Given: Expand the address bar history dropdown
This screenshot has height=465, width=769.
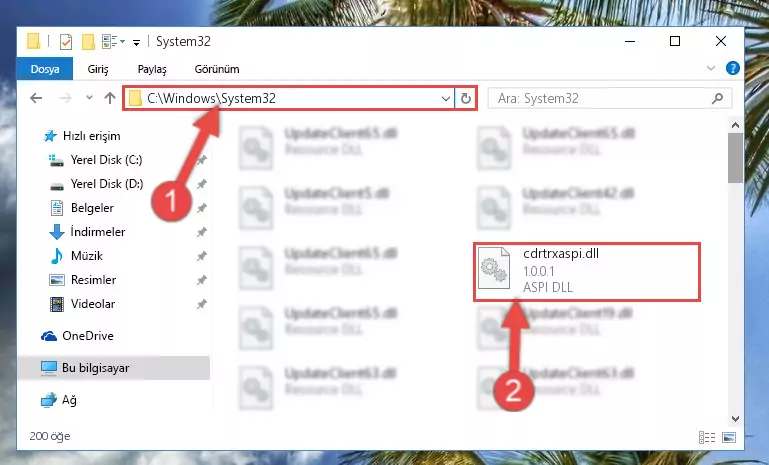Looking at the screenshot, I should (x=445, y=99).
